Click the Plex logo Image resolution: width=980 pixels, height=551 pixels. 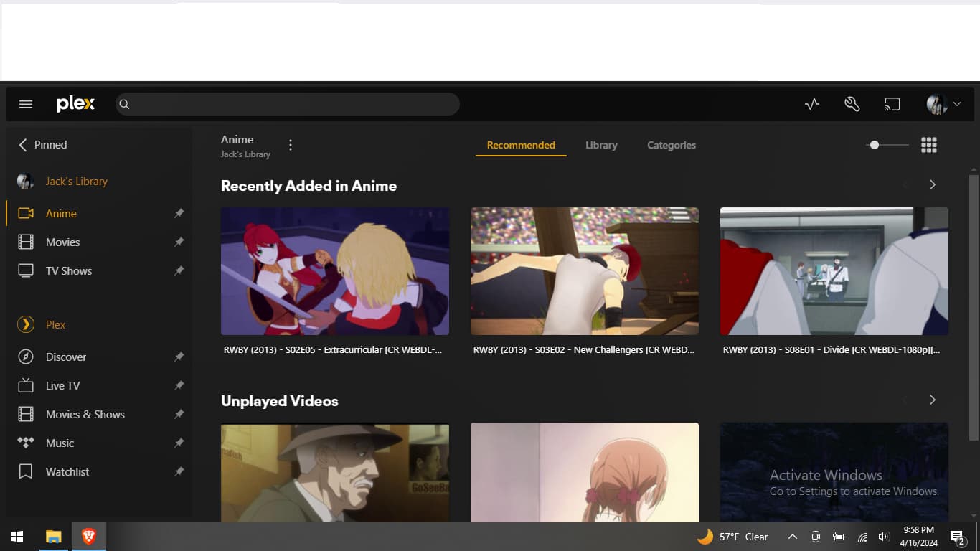tap(75, 104)
